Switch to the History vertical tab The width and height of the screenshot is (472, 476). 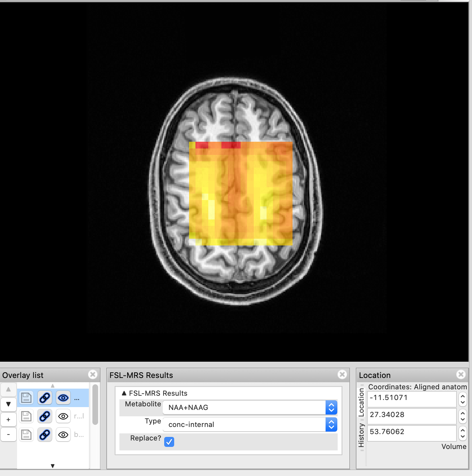(361, 435)
